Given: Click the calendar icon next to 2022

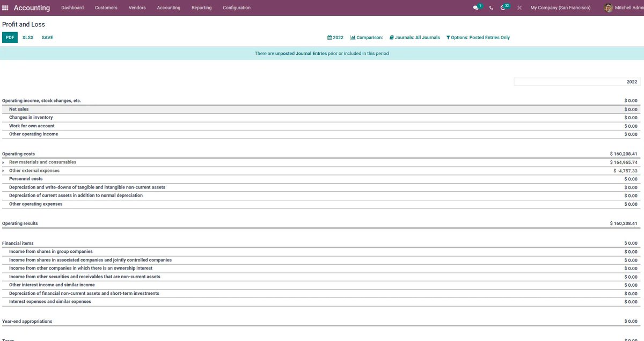Looking at the screenshot, I should (x=330, y=37).
